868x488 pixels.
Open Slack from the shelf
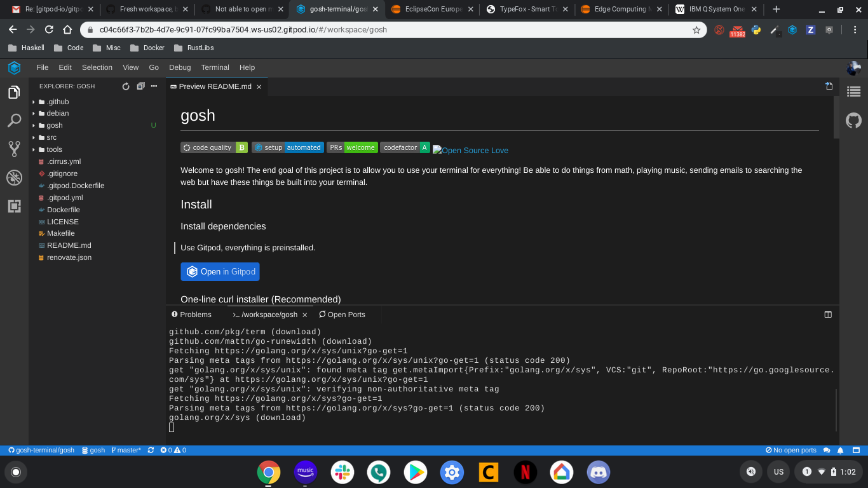pos(342,472)
